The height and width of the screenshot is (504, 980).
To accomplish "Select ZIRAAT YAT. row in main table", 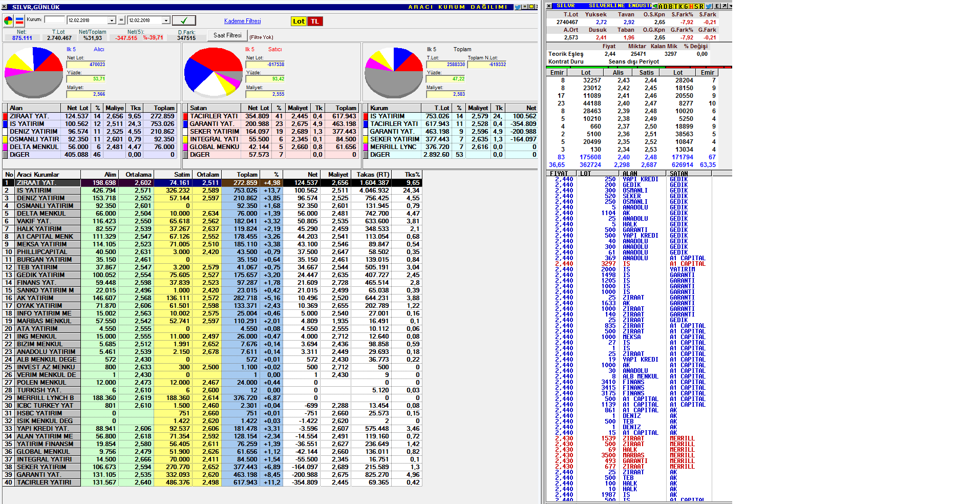I will pos(212,183).
